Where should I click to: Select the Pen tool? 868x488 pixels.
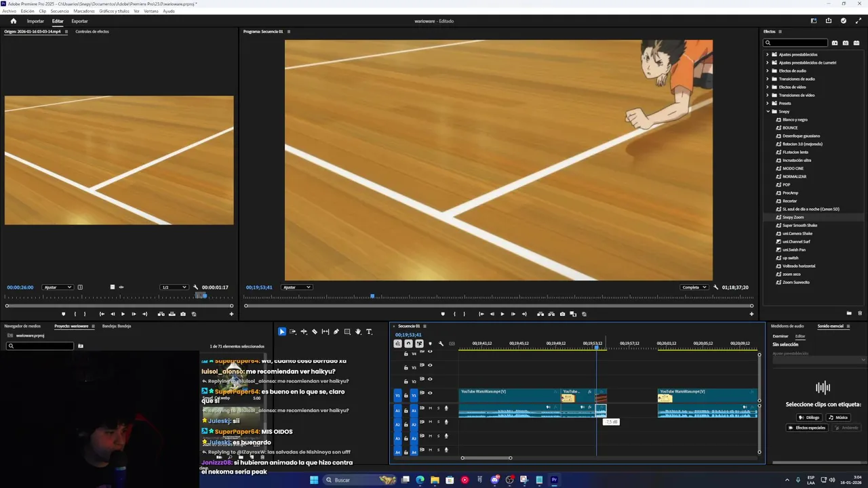tap(336, 331)
